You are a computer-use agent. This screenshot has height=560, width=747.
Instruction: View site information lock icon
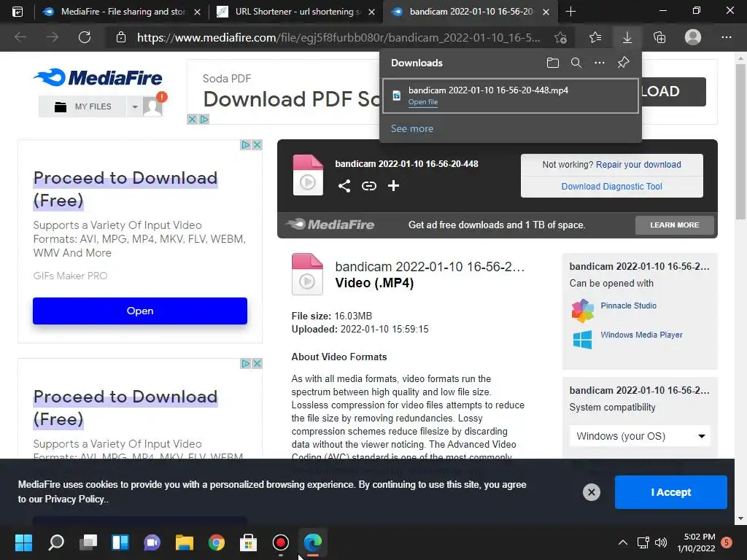121,37
